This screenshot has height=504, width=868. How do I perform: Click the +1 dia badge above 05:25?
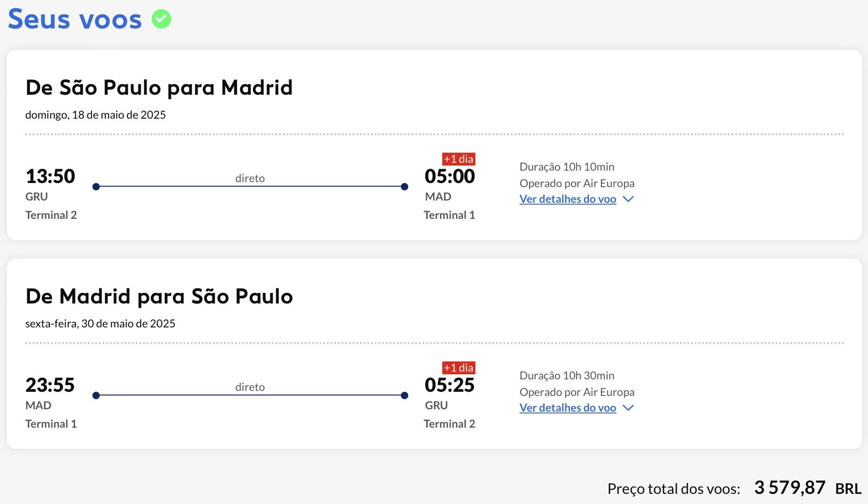(458, 368)
